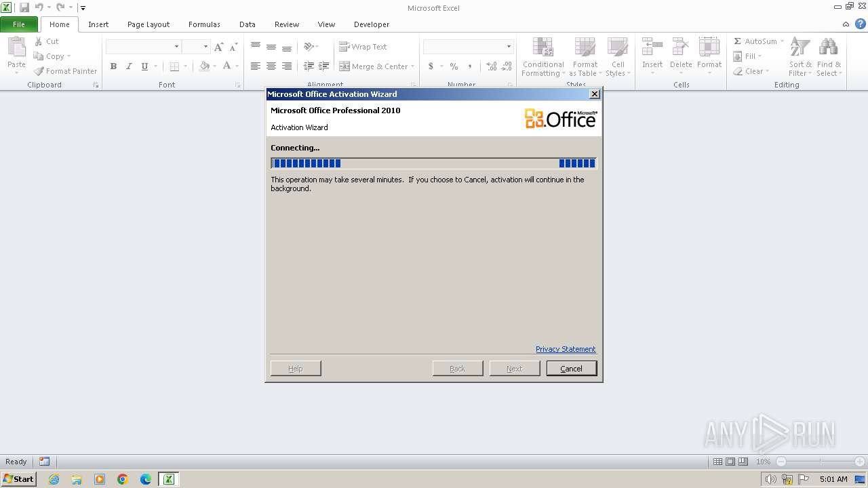This screenshot has height=488, width=868.
Task: Click the Shrink Font icon
Action: tap(233, 47)
